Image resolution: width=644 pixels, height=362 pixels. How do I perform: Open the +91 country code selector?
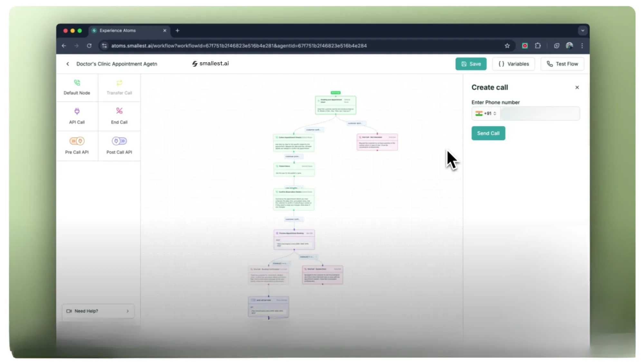486,114
